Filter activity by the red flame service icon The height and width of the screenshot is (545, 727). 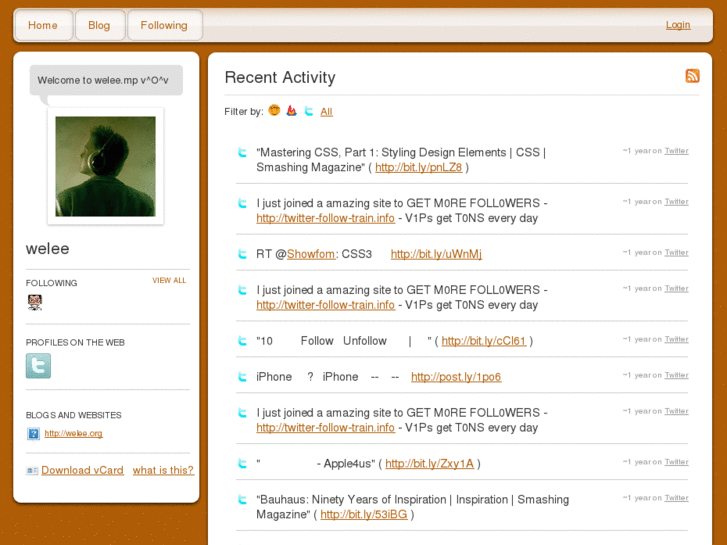point(292,111)
